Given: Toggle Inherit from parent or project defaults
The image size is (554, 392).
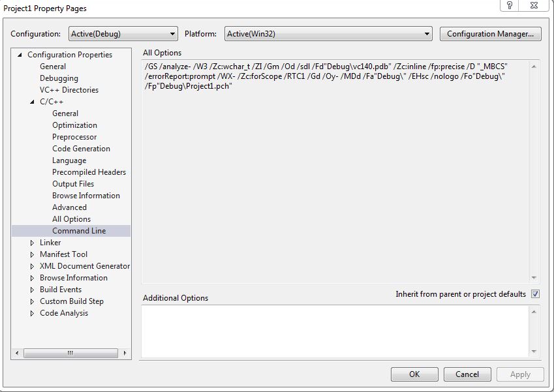Looking at the screenshot, I should pos(535,294).
